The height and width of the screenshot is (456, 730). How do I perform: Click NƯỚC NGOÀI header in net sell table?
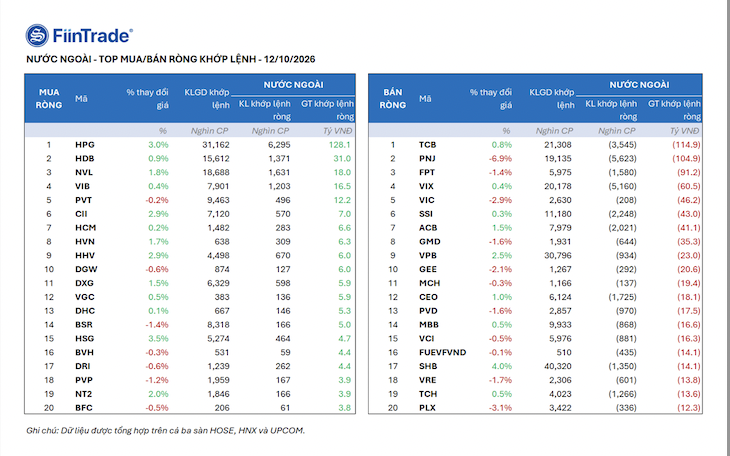click(639, 85)
